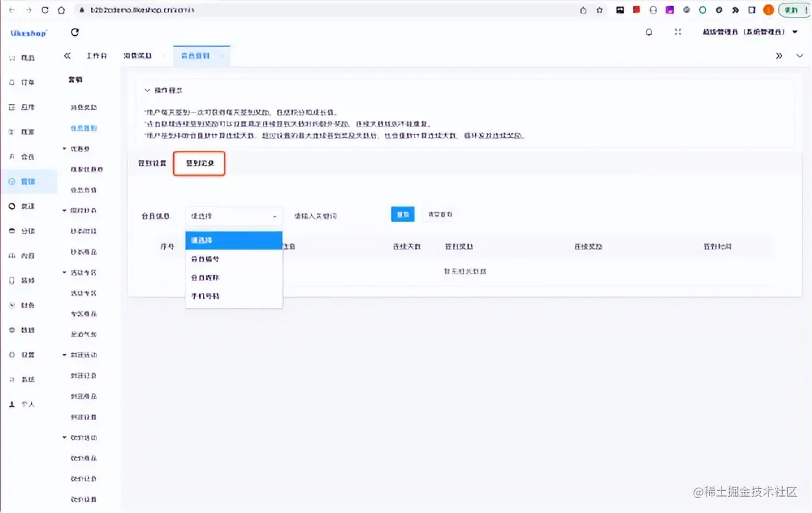Open 会员签到 in the marketing submenu
The width and height of the screenshot is (812, 513).
point(83,128)
